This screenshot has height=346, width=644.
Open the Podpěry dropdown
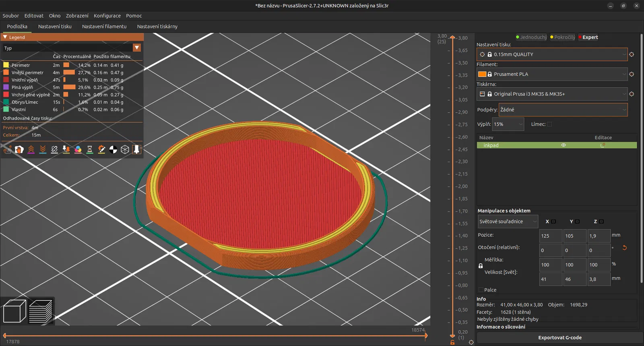click(563, 110)
